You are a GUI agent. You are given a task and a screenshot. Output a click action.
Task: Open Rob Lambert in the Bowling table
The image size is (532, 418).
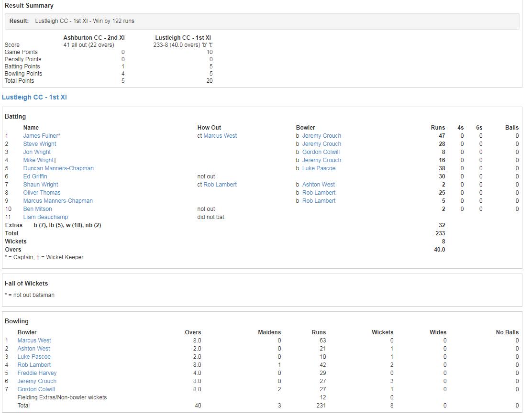pos(34,365)
